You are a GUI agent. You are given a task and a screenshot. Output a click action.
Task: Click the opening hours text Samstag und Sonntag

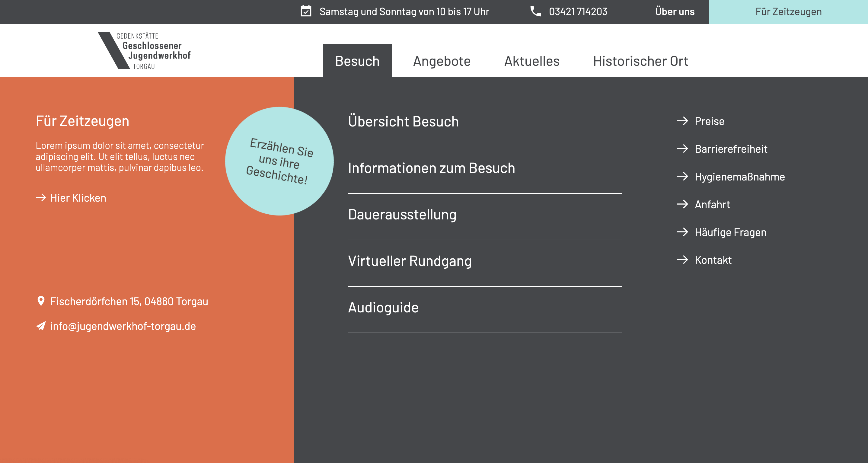(x=404, y=12)
